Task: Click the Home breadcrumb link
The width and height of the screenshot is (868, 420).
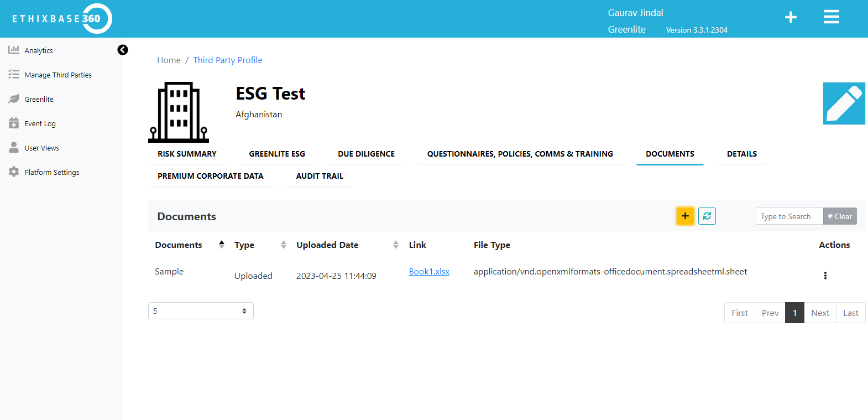Action: point(169,60)
